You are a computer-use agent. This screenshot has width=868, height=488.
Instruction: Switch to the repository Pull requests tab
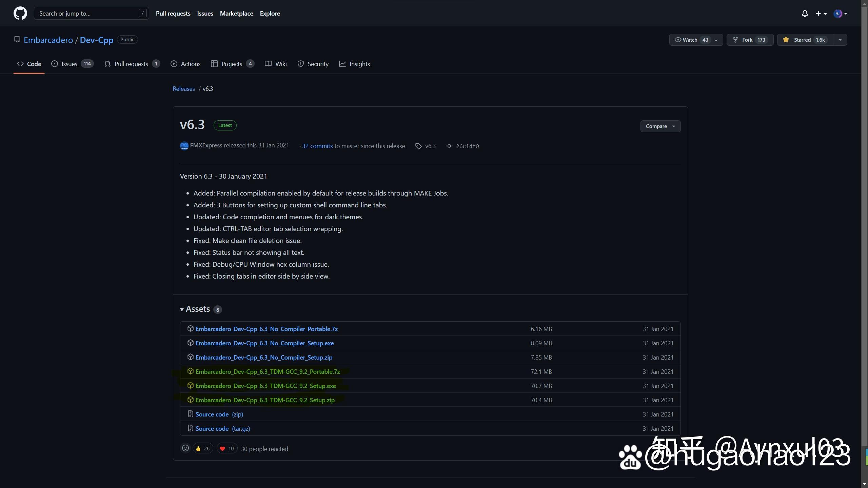132,64
